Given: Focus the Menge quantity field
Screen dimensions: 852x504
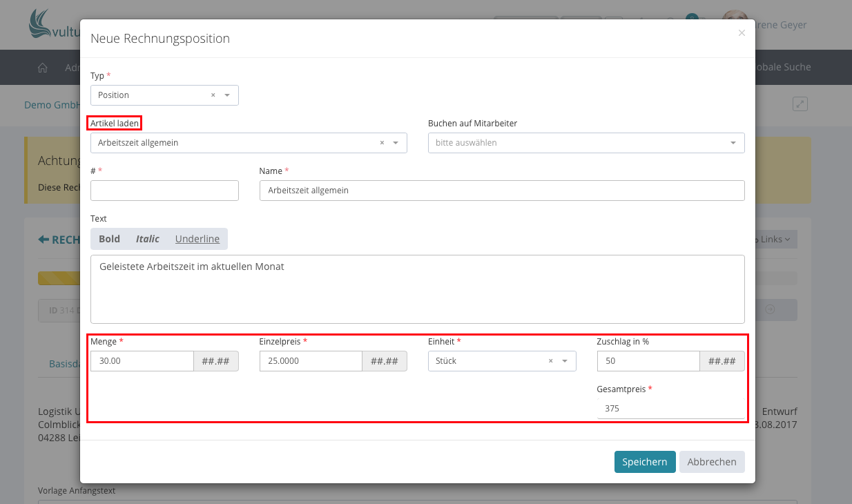Looking at the screenshot, I should pos(142,361).
